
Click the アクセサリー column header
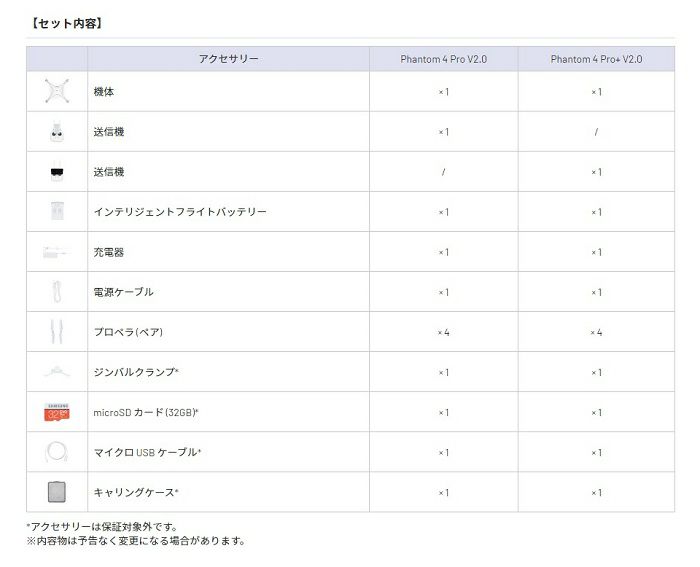228,59
